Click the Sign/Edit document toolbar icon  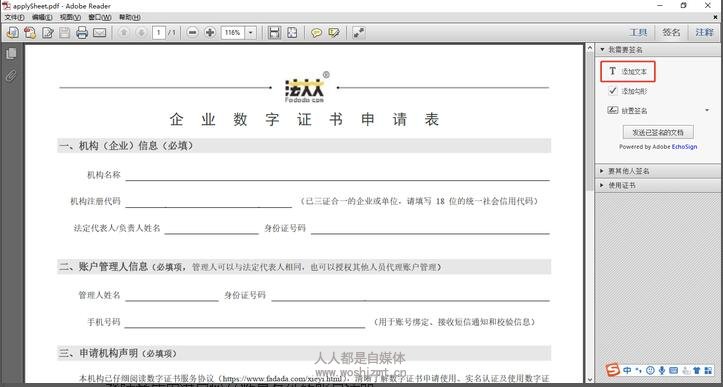47,33
